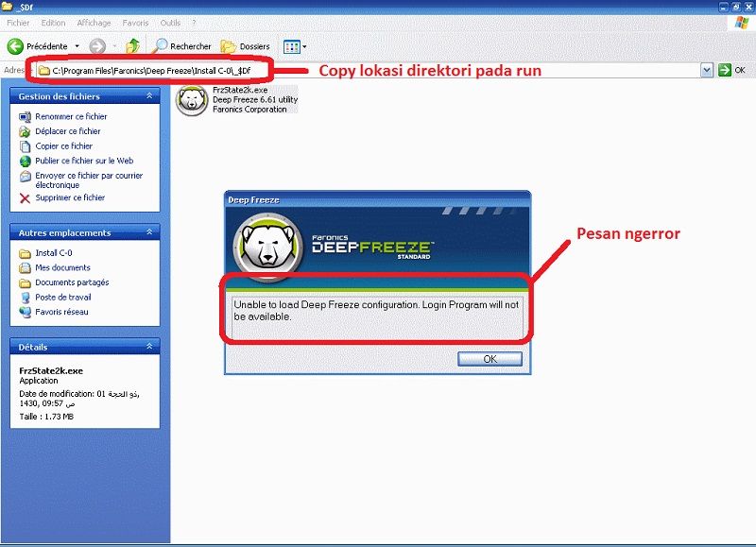Image resolution: width=756 pixels, height=547 pixels.
Task: Click the e-mail envelope icon
Action: (x=26, y=177)
